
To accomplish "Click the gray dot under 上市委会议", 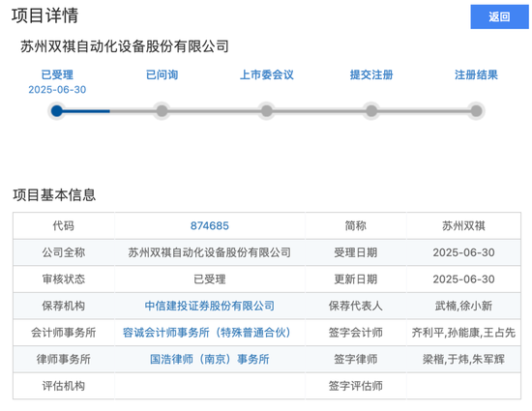I will click(x=267, y=111).
